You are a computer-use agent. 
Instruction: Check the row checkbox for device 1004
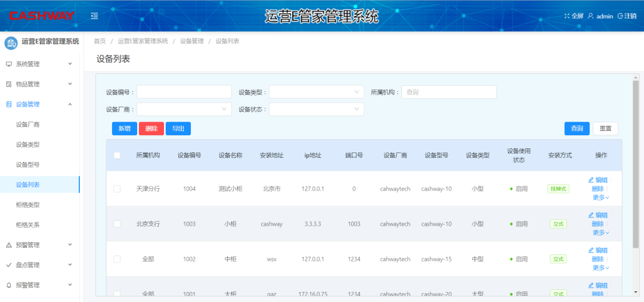pos(117,189)
